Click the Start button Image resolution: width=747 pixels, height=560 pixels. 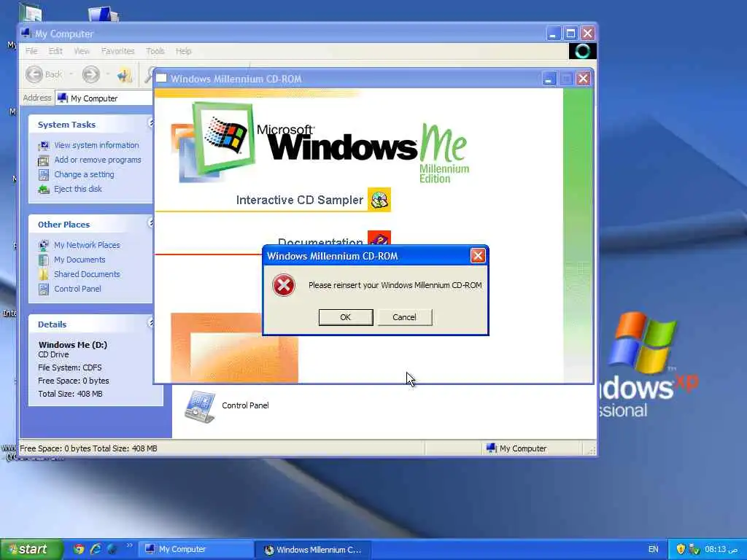click(x=31, y=549)
